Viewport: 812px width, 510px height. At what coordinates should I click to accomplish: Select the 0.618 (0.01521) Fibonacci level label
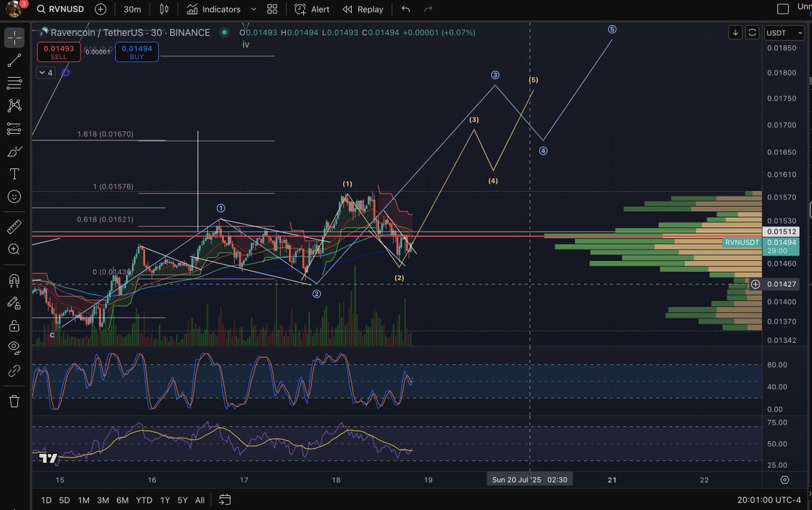[x=106, y=220]
